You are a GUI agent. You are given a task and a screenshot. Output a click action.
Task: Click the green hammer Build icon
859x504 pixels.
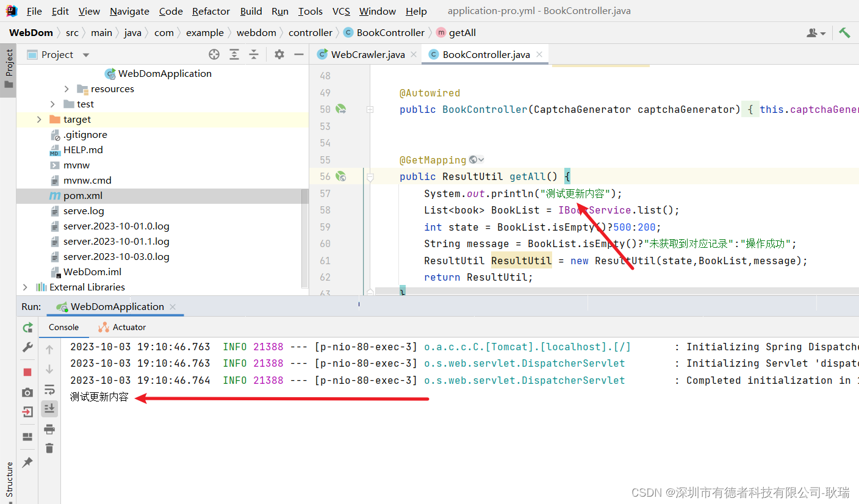[x=844, y=32]
